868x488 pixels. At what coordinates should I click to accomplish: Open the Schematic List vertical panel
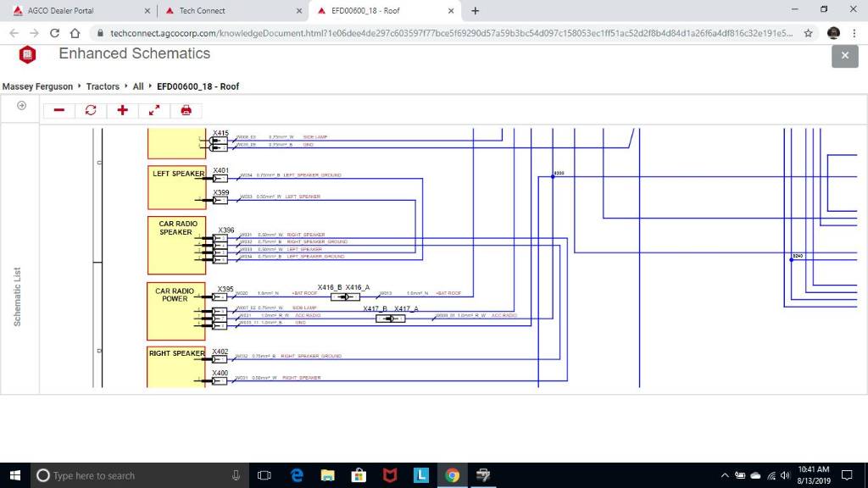(18, 297)
